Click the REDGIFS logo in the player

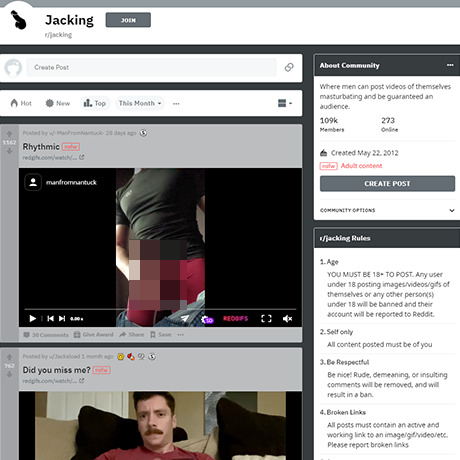(236, 319)
